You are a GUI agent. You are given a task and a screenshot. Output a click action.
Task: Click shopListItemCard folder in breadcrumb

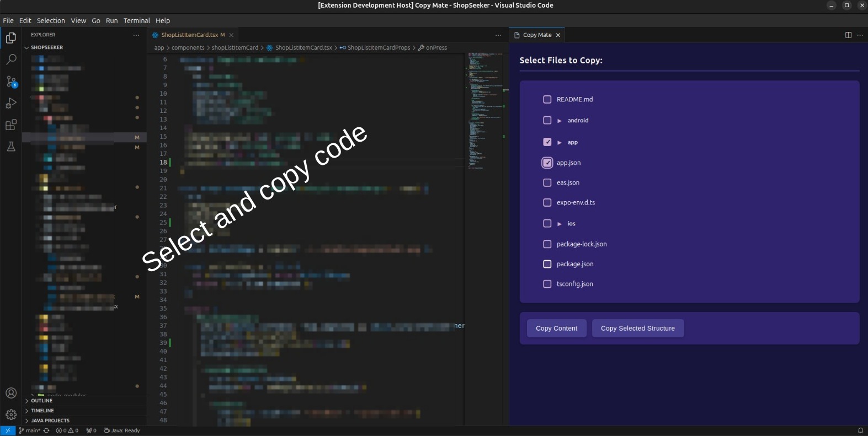(235, 47)
